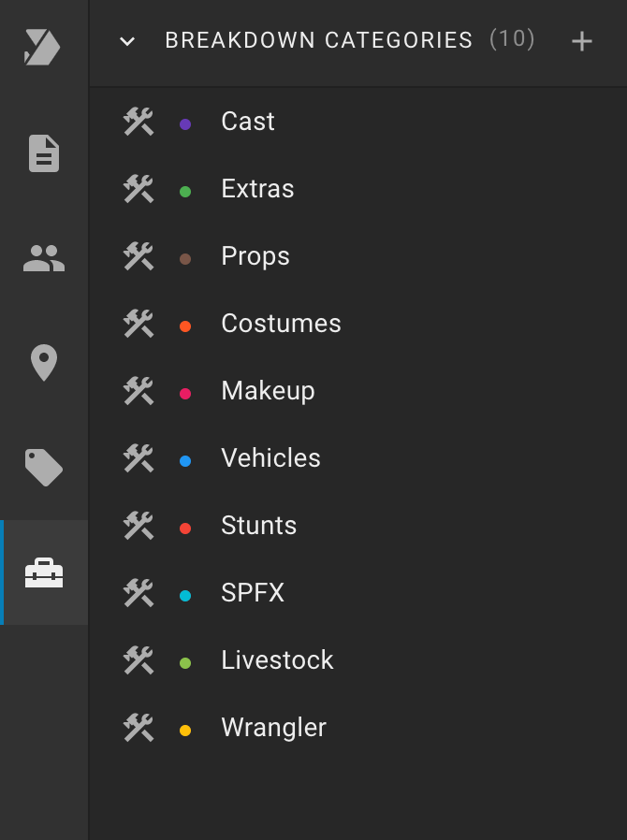627x840 pixels.
Task: Add a new breakdown category with plus
Action: tap(582, 41)
